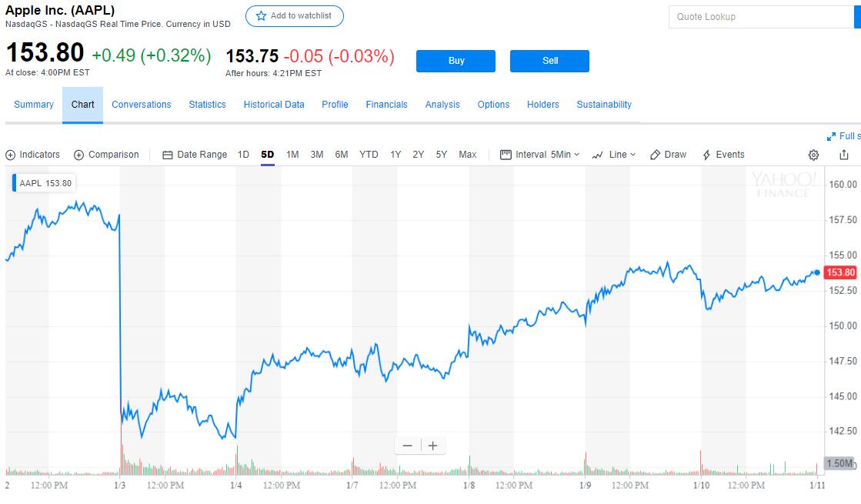
Task: Open chart settings gear icon
Action: pyautogui.click(x=813, y=155)
